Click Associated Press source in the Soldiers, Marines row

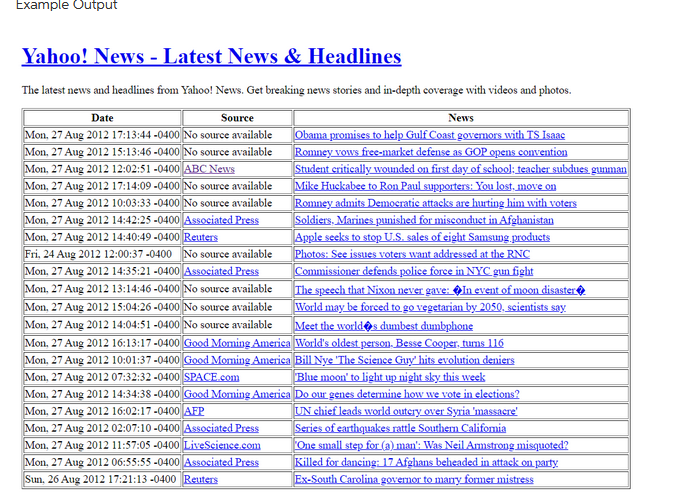[221, 220]
